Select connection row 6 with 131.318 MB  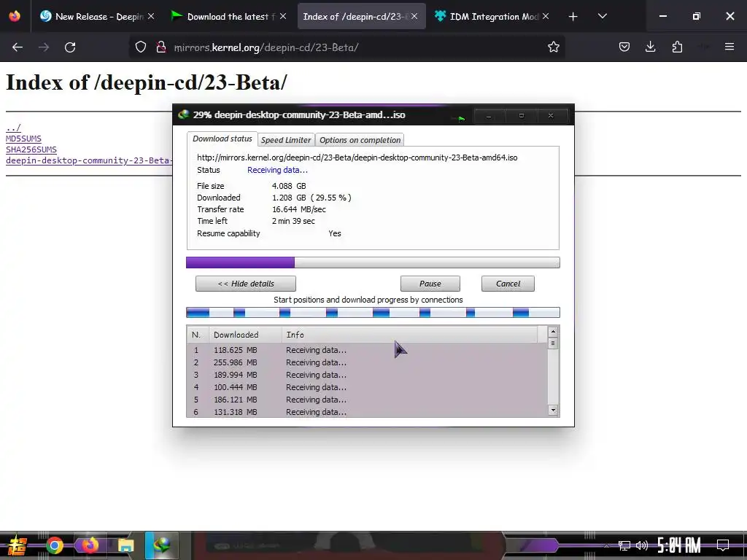(x=367, y=411)
